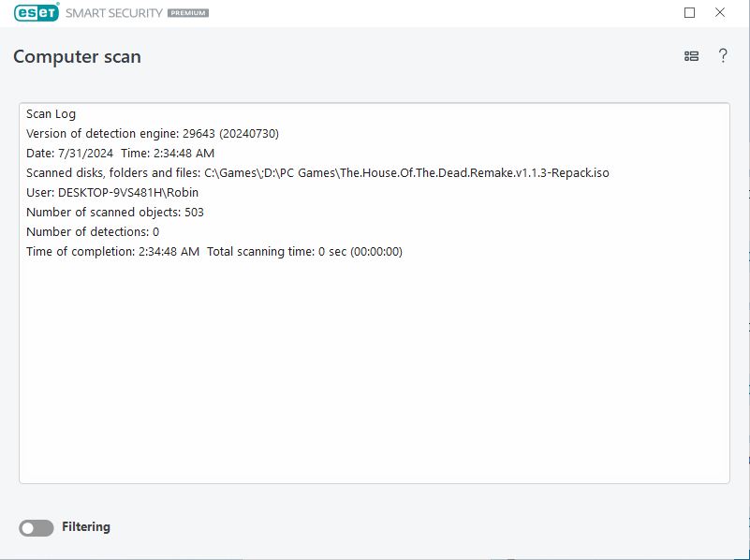The image size is (750, 560).
Task: Click the SMART SECURITY title text
Action: pos(114,13)
